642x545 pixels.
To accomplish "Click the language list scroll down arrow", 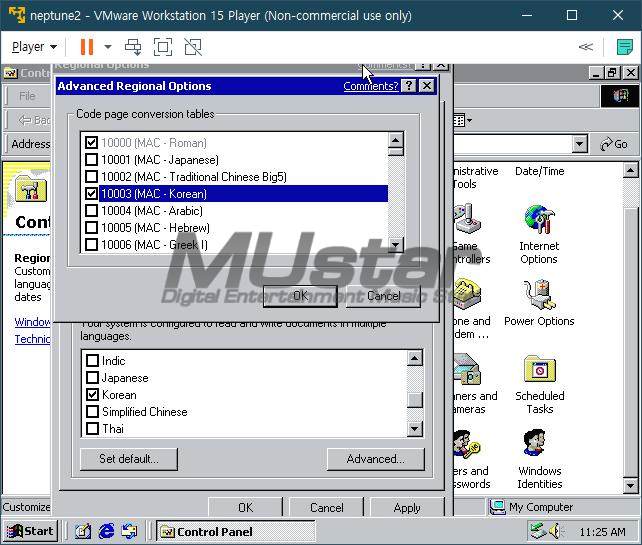I will (415, 429).
